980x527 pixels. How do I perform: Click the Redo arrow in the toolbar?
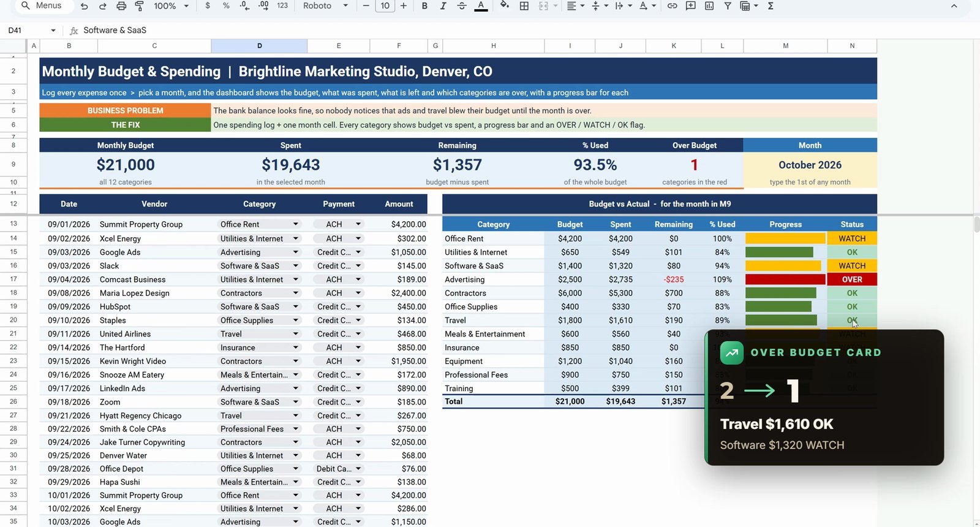coord(103,6)
